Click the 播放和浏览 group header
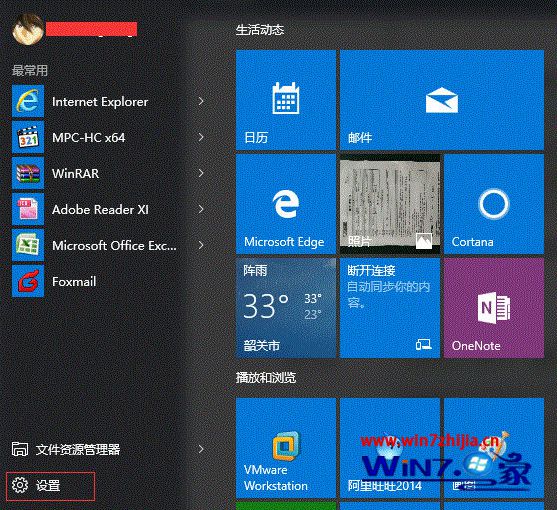557x510 pixels. [265, 378]
